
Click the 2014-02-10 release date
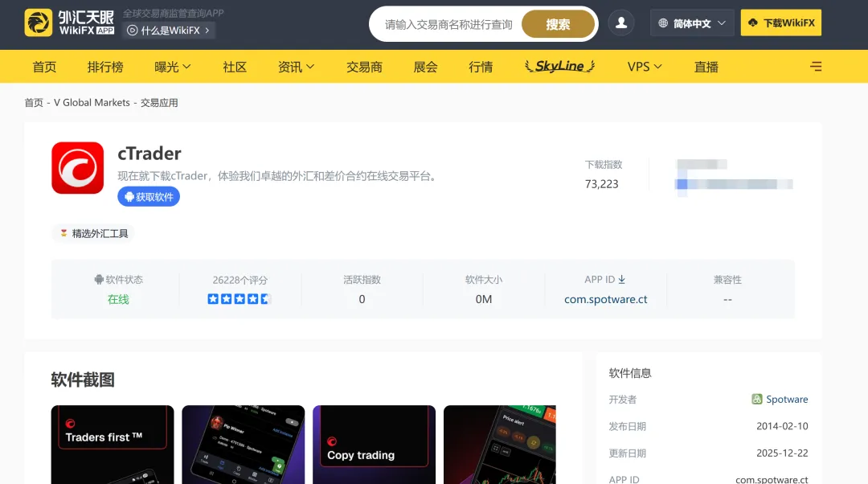click(782, 426)
